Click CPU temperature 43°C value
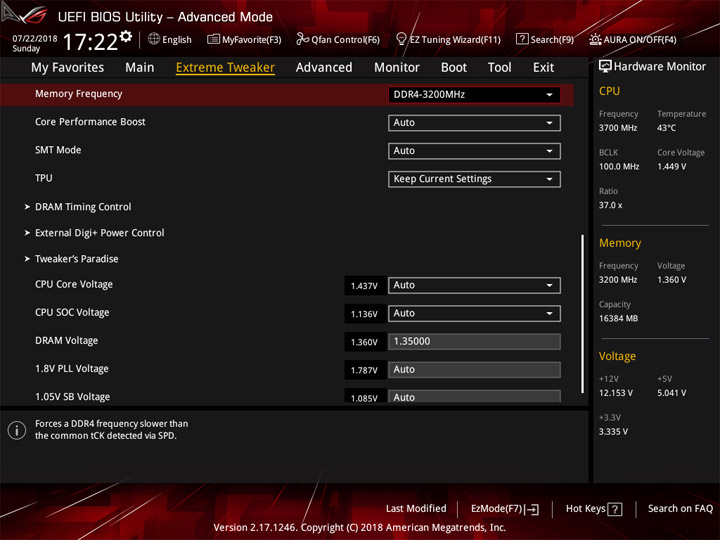 [x=666, y=128]
